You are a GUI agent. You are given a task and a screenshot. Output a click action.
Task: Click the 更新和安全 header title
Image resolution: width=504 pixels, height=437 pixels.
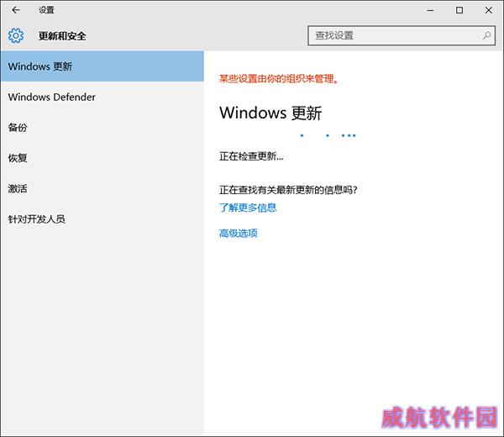[x=62, y=35]
